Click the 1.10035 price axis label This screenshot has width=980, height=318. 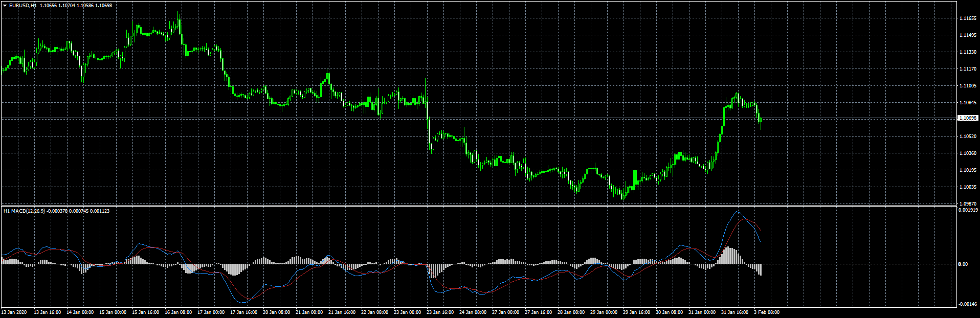[x=967, y=187]
